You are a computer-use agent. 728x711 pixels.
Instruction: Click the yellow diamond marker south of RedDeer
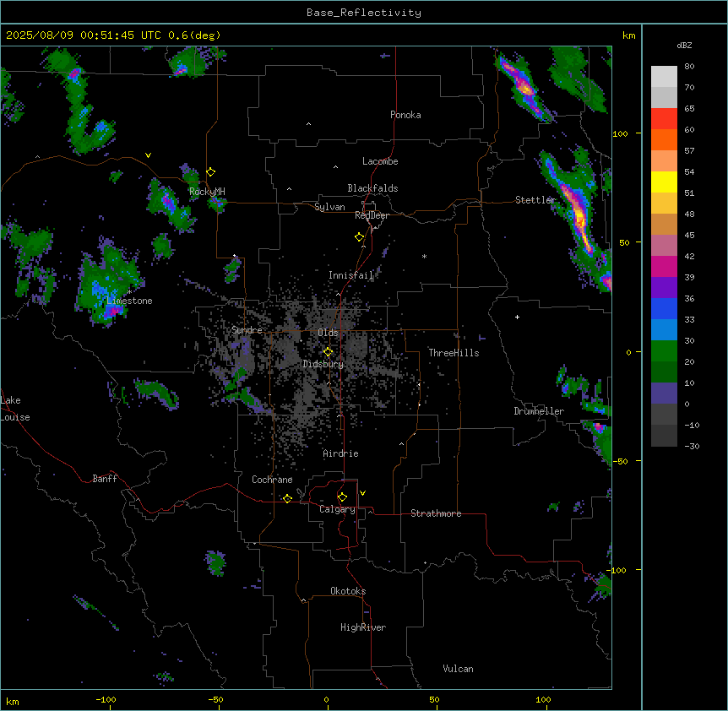pos(360,237)
